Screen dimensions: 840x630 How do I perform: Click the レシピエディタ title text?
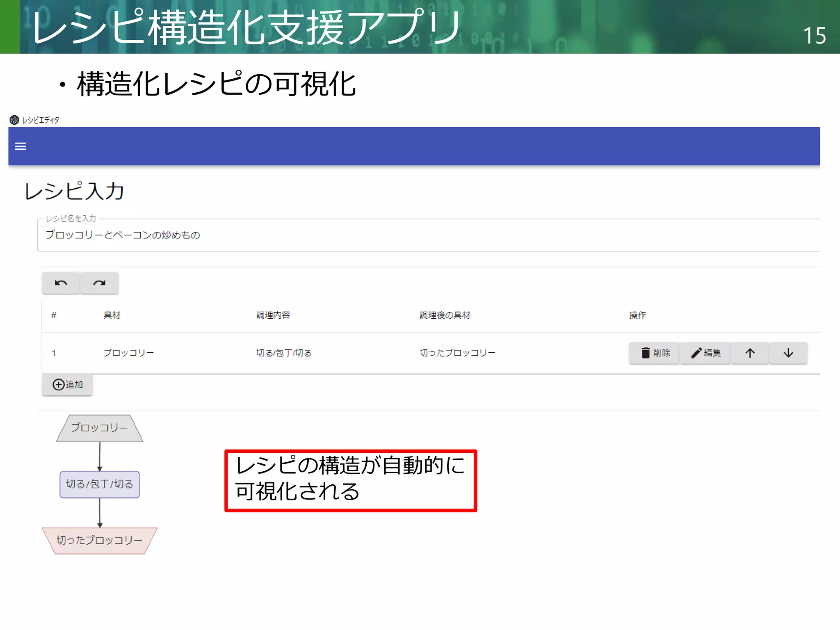pyautogui.click(x=41, y=120)
